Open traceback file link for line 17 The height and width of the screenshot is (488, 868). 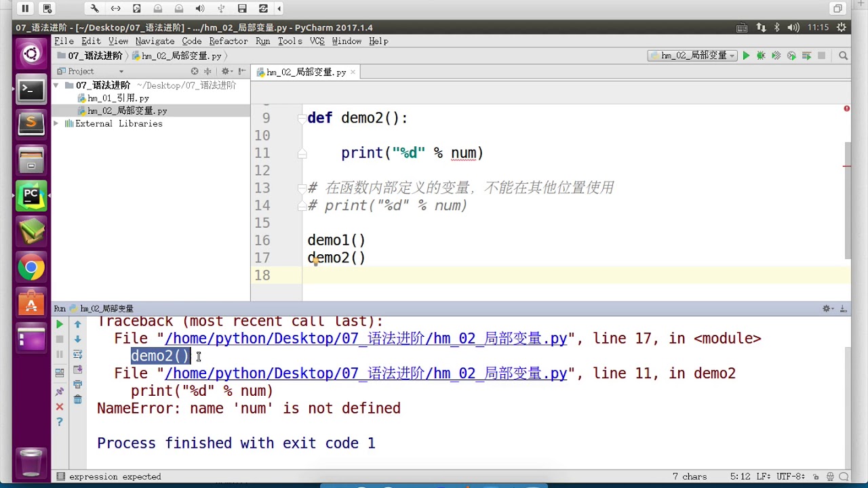[x=366, y=338]
